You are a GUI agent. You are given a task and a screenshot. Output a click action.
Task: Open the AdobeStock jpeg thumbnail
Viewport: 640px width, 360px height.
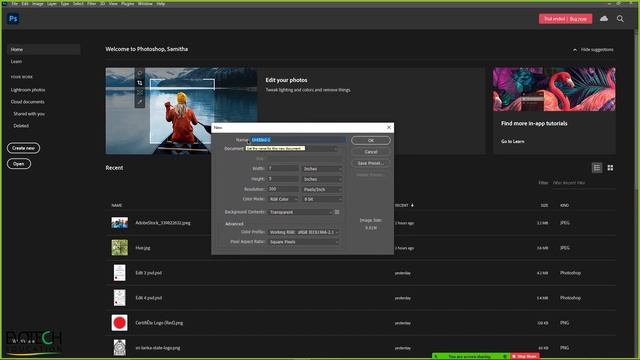tap(120, 223)
